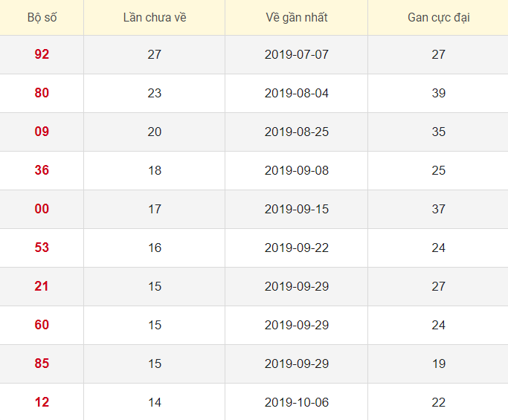Click the date 2019-08-04 cell

coord(296,93)
